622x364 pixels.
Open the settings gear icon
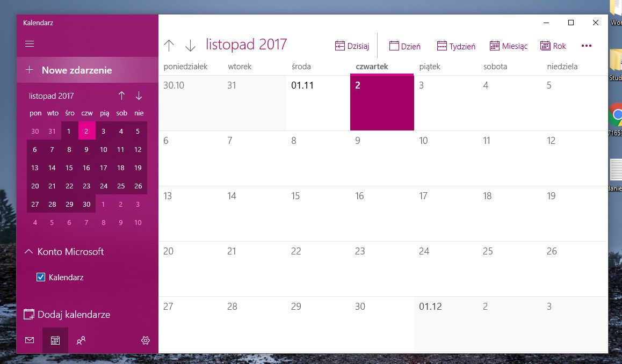coord(146,340)
